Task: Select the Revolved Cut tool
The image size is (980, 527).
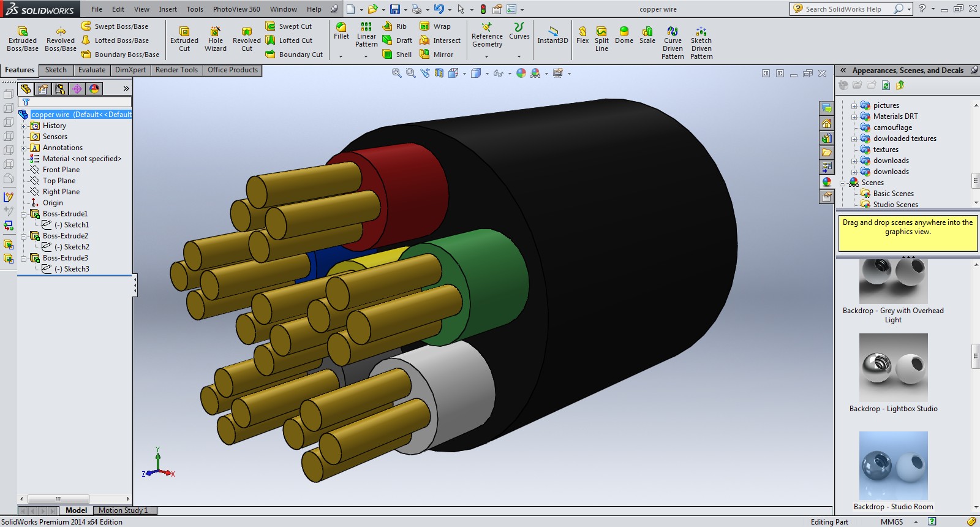Action: (247, 39)
